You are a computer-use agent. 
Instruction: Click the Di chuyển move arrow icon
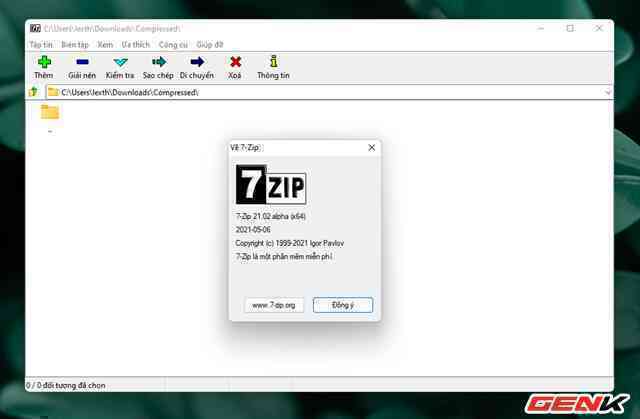click(197, 62)
